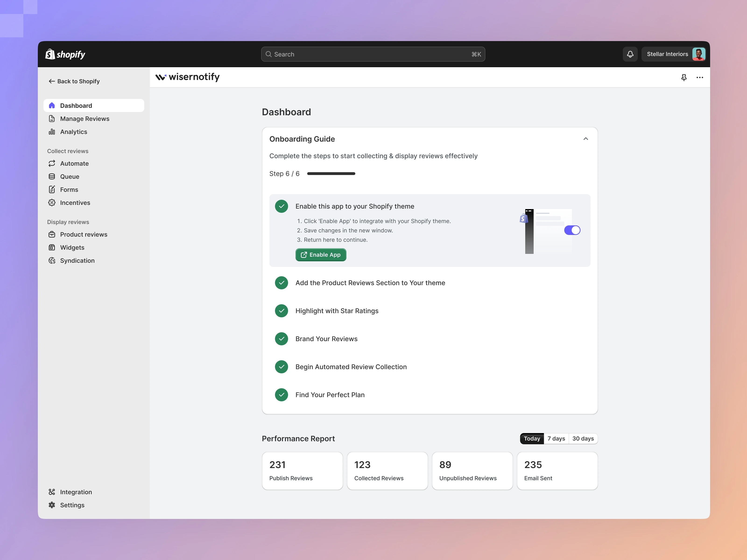The height and width of the screenshot is (560, 747).
Task: Click the Automate loop icon
Action: [52, 163]
